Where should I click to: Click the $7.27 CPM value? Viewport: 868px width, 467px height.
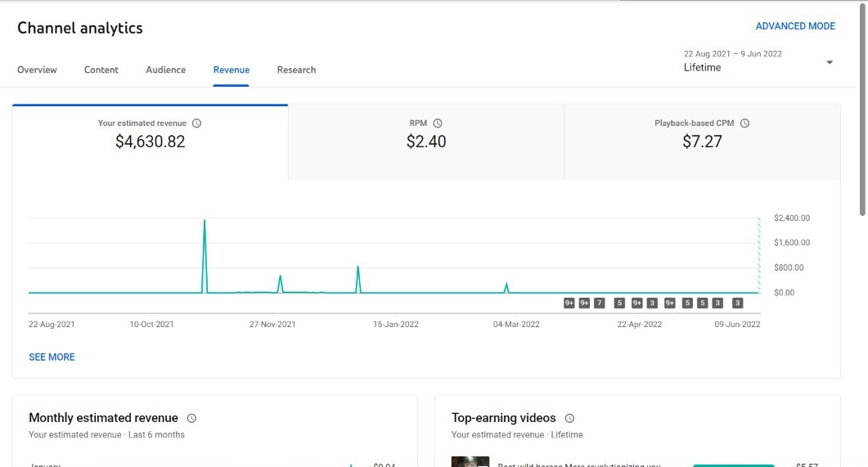(x=702, y=141)
